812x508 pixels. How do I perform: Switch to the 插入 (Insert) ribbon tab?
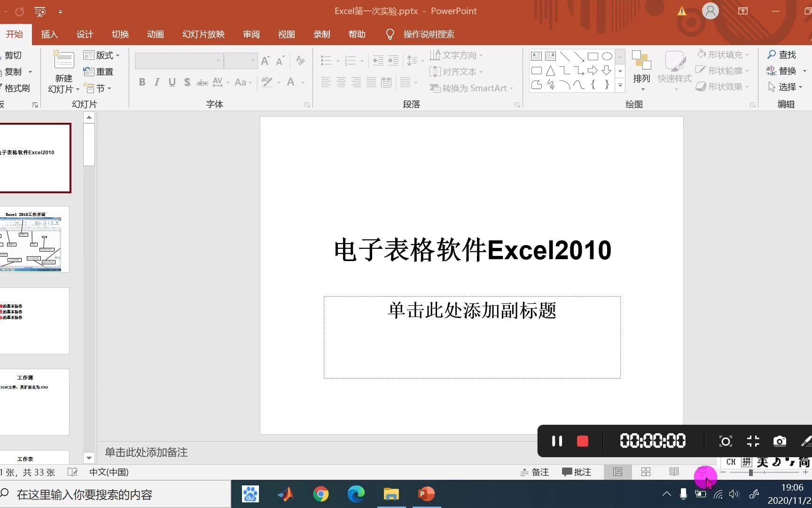tap(49, 34)
